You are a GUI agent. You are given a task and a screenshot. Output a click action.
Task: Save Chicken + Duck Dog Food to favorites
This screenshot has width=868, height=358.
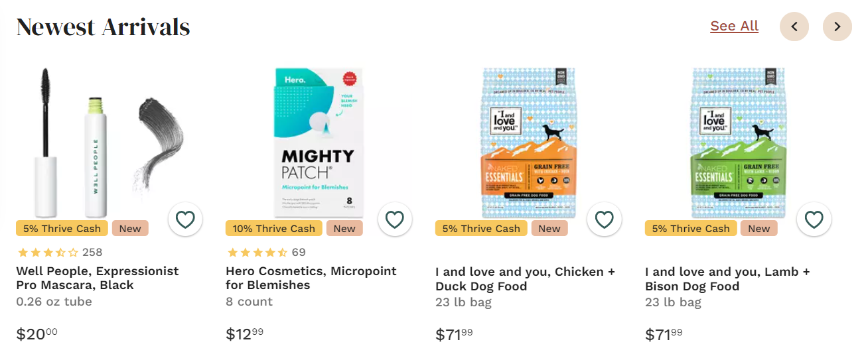(x=605, y=219)
